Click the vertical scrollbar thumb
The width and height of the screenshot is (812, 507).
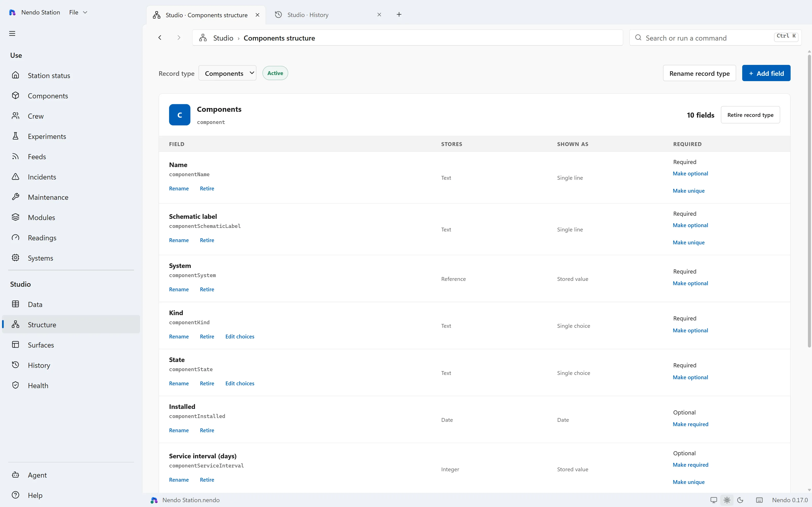(x=809, y=201)
